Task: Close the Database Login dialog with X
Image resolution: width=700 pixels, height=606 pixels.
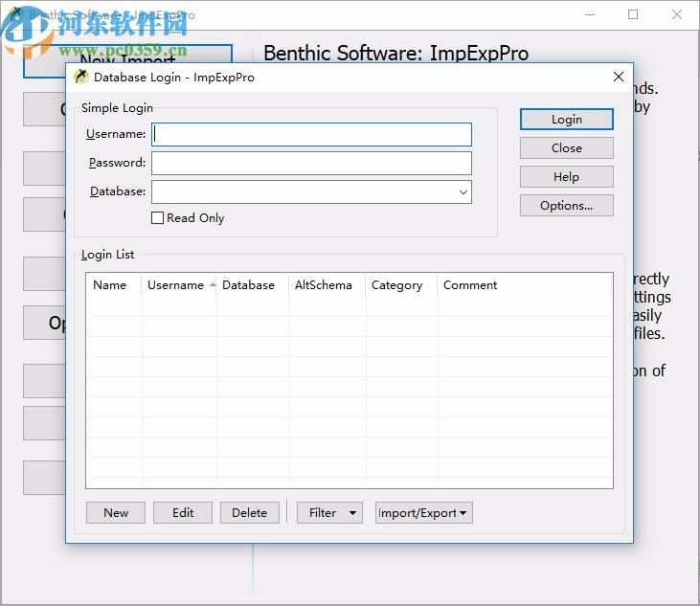Action: [x=619, y=77]
